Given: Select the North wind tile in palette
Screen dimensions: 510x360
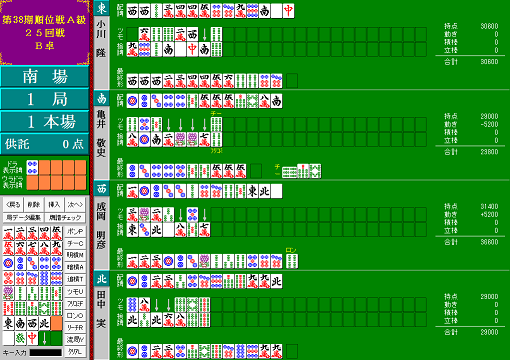Looking at the screenshot, I should (x=44, y=323).
